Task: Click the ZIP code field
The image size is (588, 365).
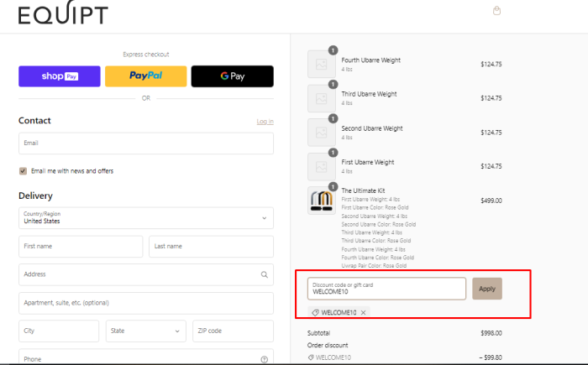Action: point(233,331)
